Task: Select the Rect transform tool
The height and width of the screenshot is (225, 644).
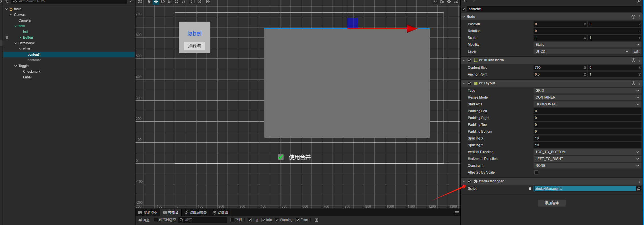Action: 177,2
